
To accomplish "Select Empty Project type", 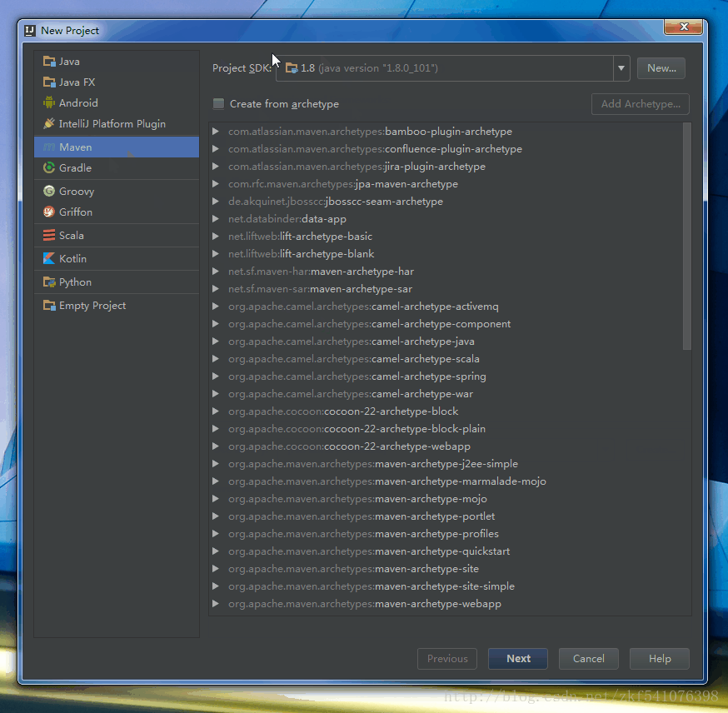I will (x=117, y=305).
